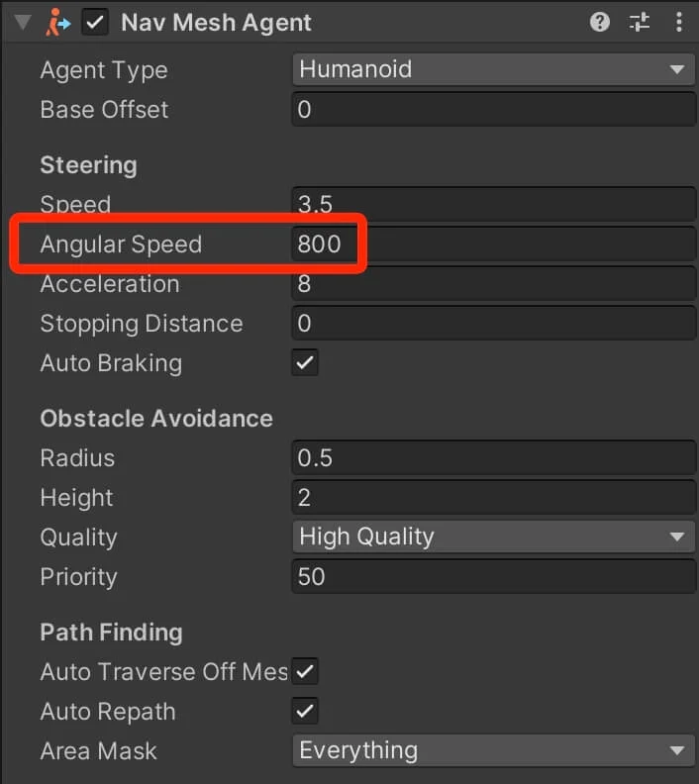
Task: Click the Radius field showing 0.5
Action: [493, 457]
